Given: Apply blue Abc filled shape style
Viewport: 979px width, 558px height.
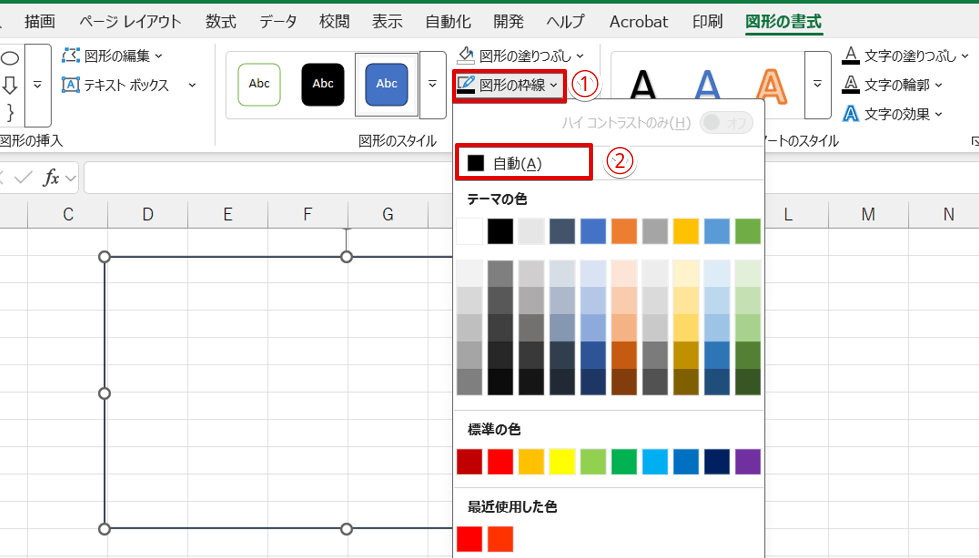Looking at the screenshot, I should coord(386,84).
